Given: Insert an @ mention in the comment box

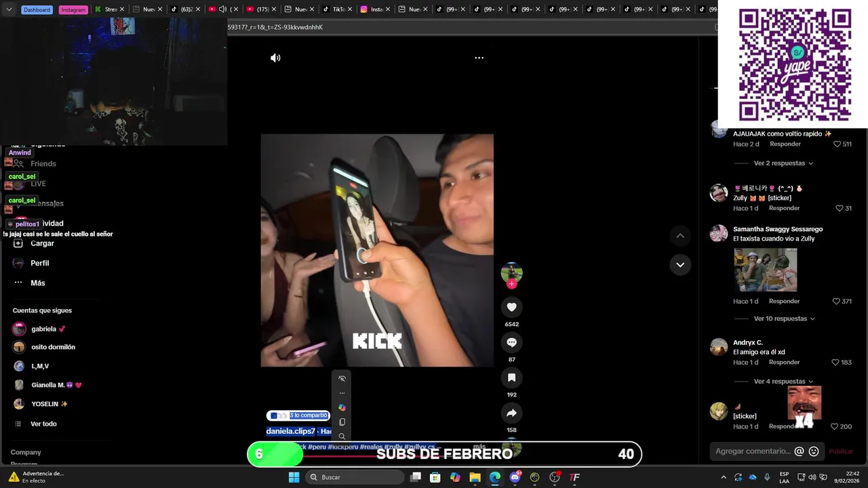Looking at the screenshot, I should [799, 451].
